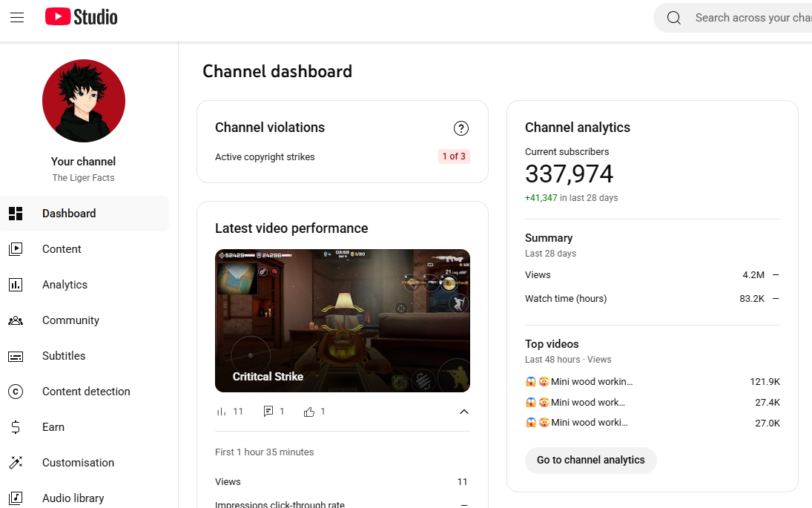The height and width of the screenshot is (508, 812).
Task: Click 'Last 48 hours · Views' label
Action: pos(568,360)
